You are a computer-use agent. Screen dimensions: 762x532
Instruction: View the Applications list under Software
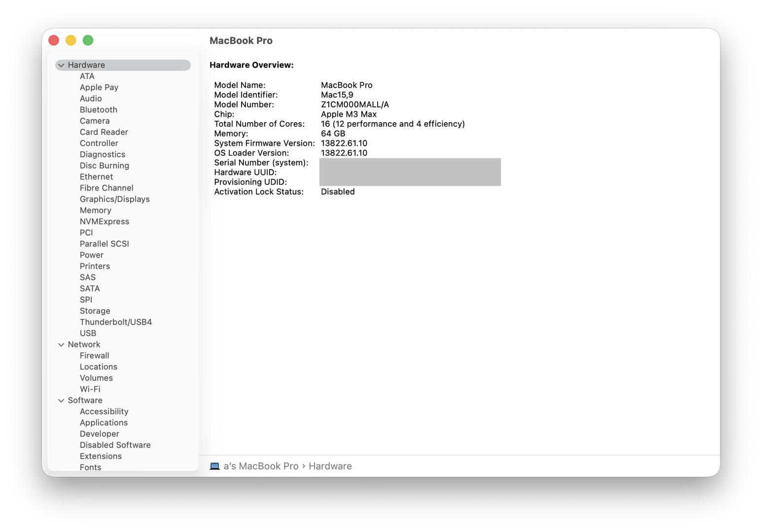tap(104, 423)
